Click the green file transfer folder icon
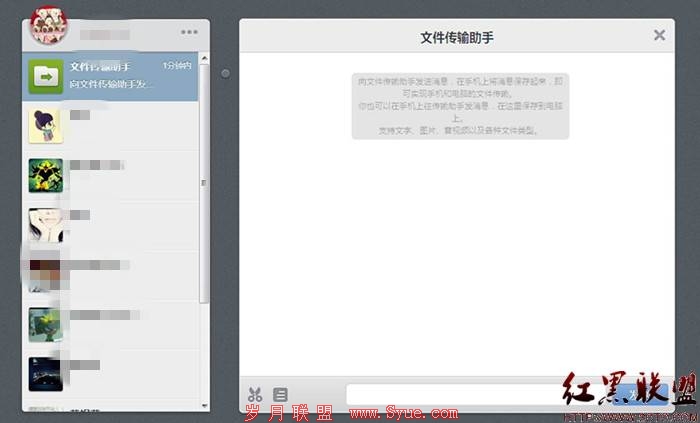 click(46, 77)
